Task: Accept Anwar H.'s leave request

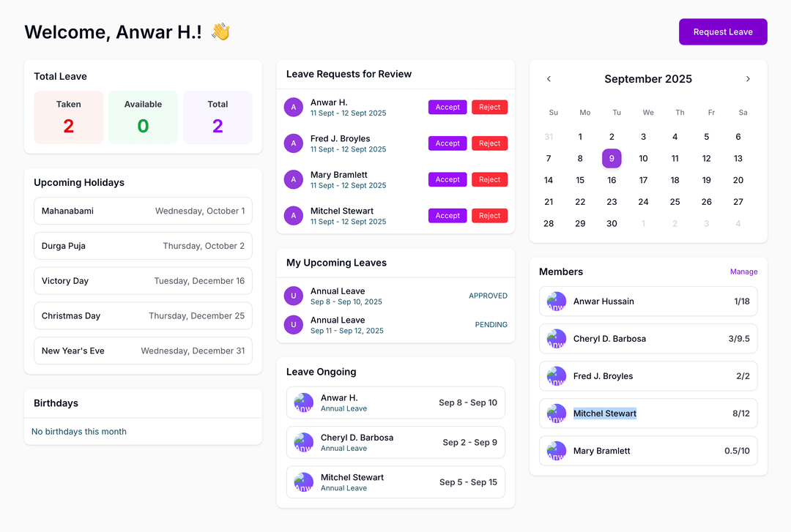Action: click(x=448, y=108)
